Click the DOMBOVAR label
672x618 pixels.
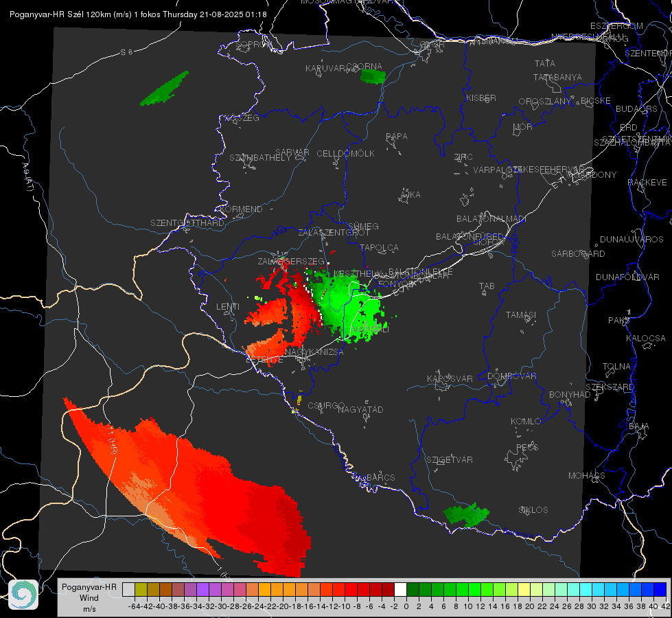tap(511, 376)
